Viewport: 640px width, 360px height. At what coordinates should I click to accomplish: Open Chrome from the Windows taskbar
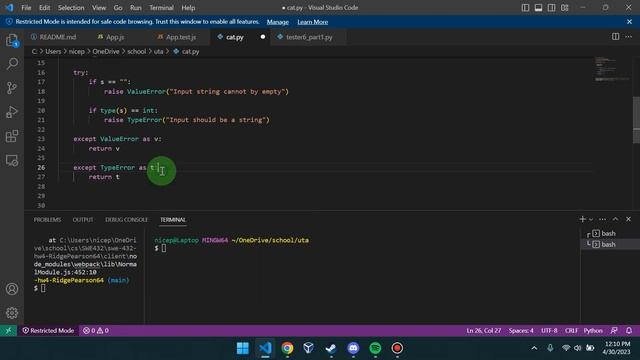pyautogui.click(x=287, y=348)
